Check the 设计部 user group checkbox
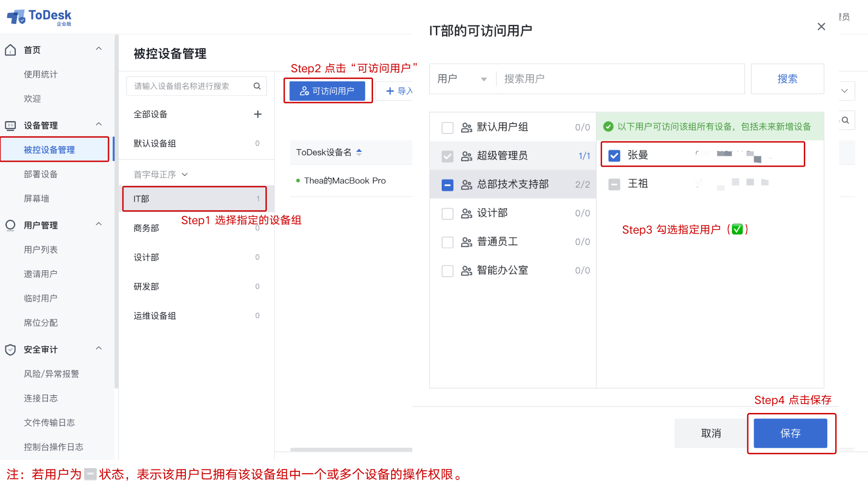Screen dimensions: 868x488 [x=448, y=214]
